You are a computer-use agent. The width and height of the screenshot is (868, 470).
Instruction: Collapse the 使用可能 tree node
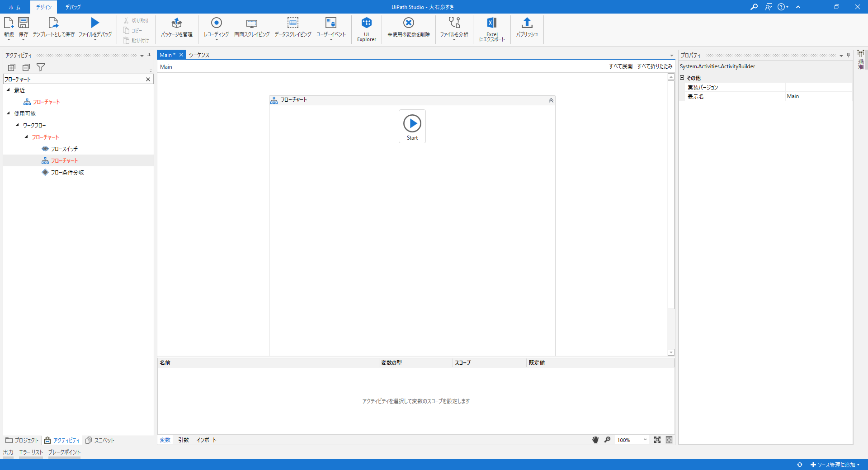pyautogui.click(x=8, y=113)
